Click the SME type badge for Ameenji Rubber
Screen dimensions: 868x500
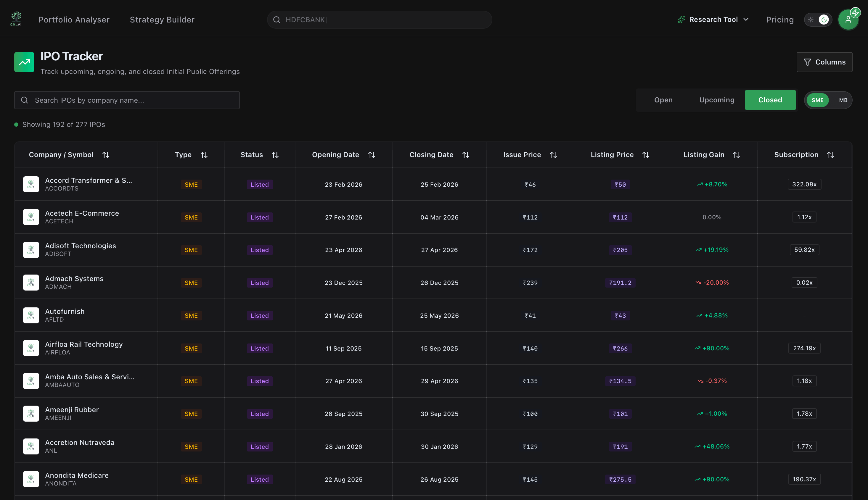click(x=191, y=414)
